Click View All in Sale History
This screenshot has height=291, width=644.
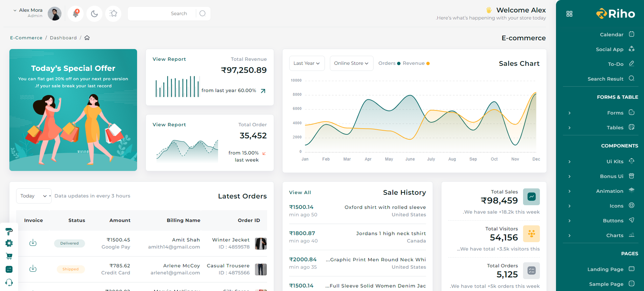[300, 192]
